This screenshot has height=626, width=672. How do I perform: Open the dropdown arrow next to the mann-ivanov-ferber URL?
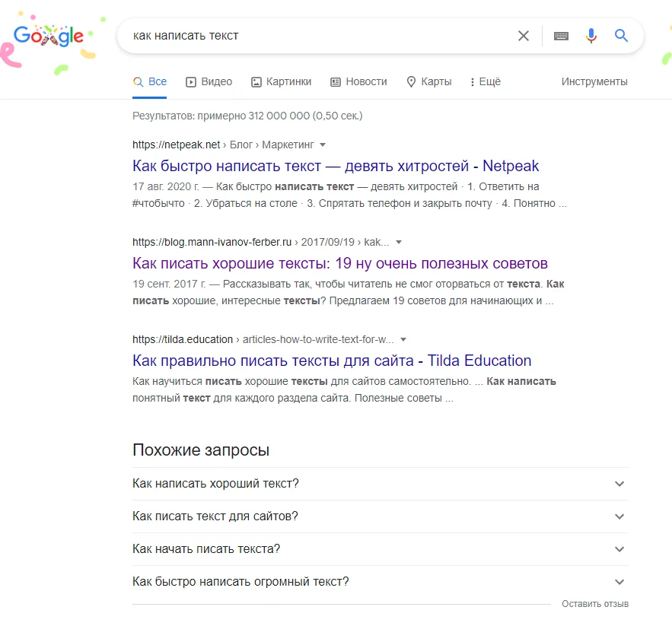pos(399,243)
